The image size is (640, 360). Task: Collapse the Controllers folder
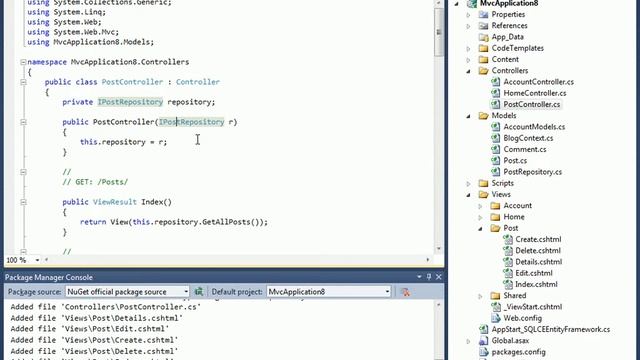(469, 71)
